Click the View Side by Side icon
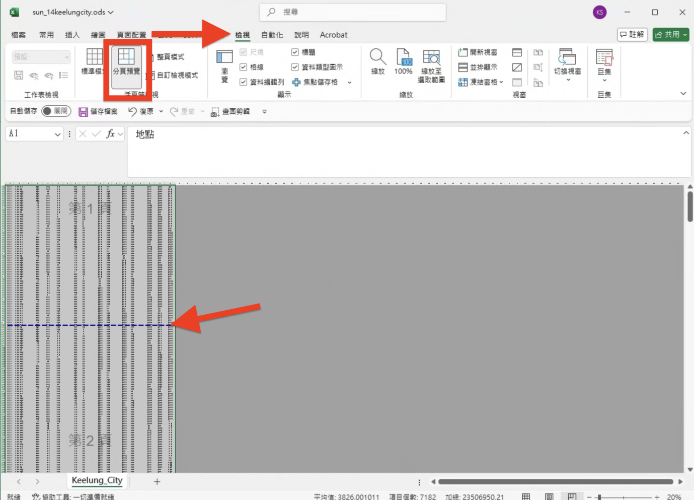The image size is (694, 500). [x=538, y=53]
